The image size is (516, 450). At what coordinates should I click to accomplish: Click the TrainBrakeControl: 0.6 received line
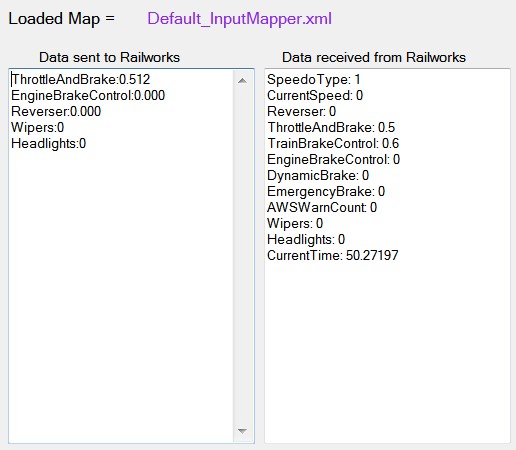coord(333,144)
